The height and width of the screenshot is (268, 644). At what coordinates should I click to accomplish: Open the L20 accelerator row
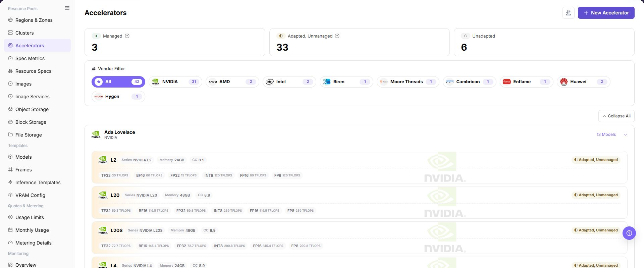pos(360,202)
